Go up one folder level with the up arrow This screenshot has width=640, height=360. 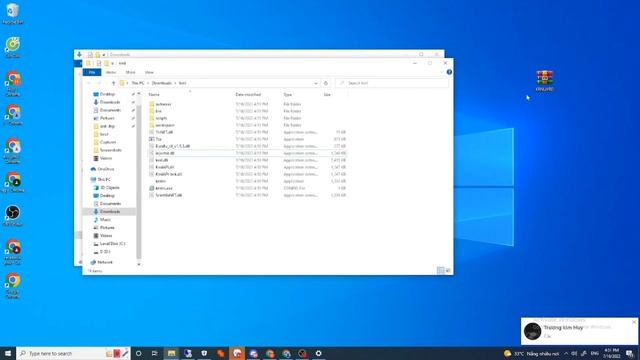point(113,83)
